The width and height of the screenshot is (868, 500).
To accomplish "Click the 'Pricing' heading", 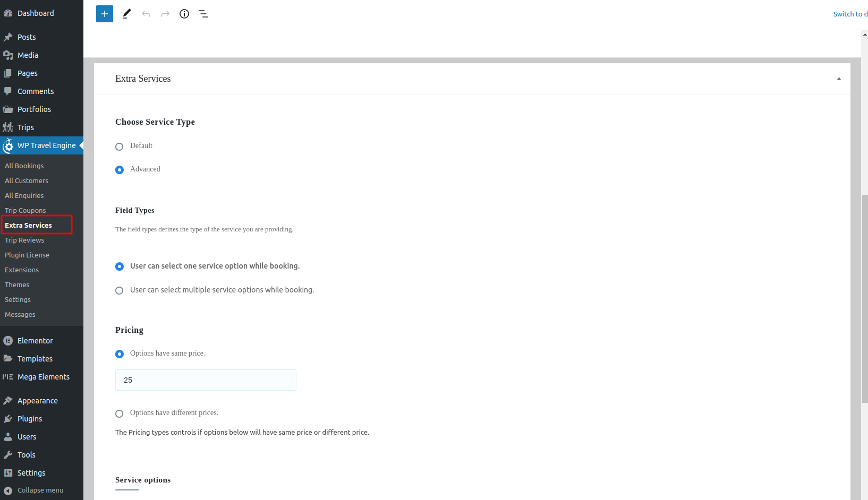I will (129, 330).
